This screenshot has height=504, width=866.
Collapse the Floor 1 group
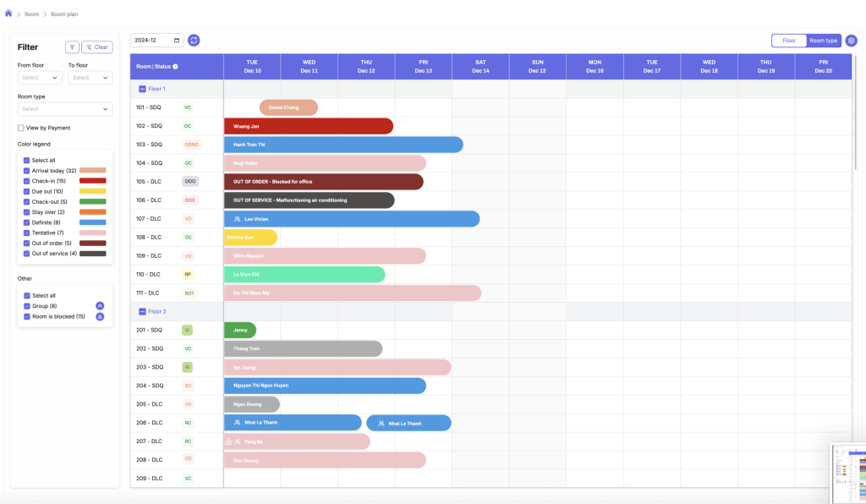point(142,89)
